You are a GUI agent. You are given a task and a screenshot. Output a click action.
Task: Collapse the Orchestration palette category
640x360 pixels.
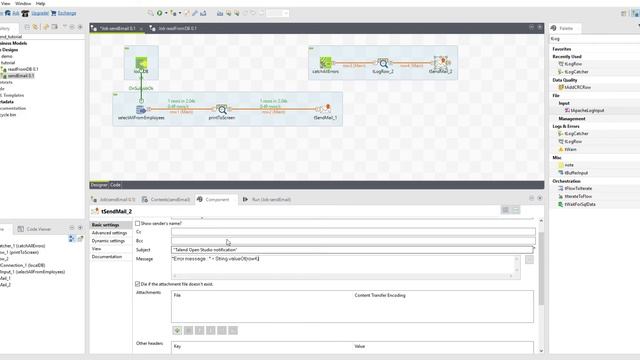point(566,181)
